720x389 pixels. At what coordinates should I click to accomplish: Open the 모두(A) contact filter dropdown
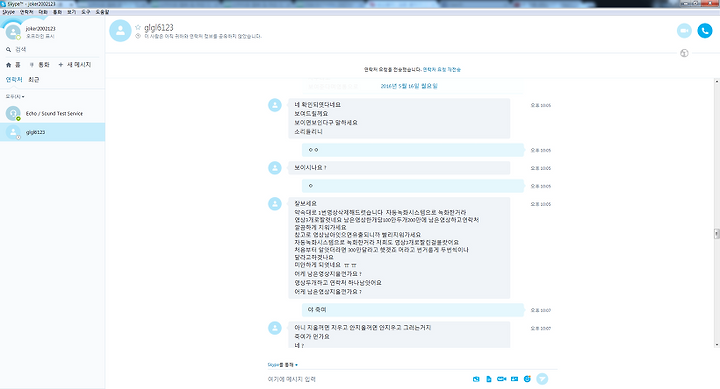coord(15,96)
